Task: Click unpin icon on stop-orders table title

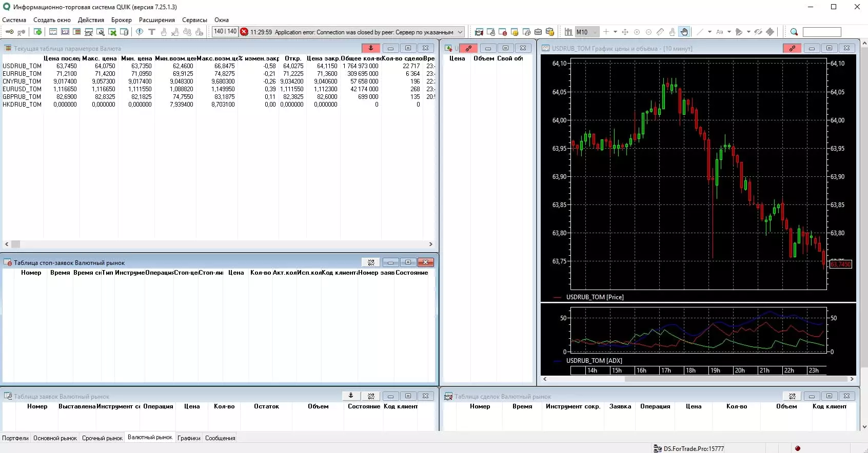Action: tap(371, 262)
